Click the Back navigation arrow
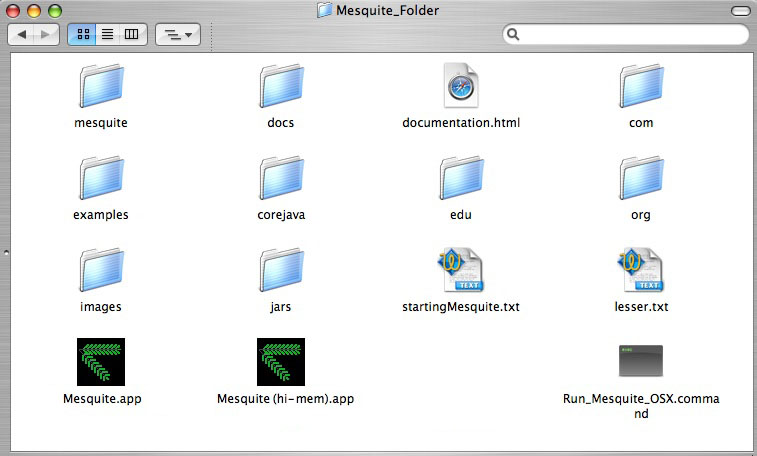The image size is (757, 456). 22,34
